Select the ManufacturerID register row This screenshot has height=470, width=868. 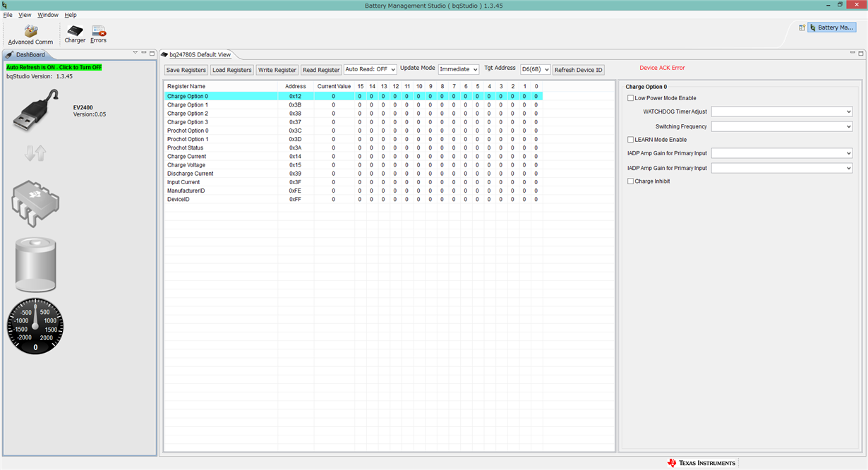[x=354, y=191]
